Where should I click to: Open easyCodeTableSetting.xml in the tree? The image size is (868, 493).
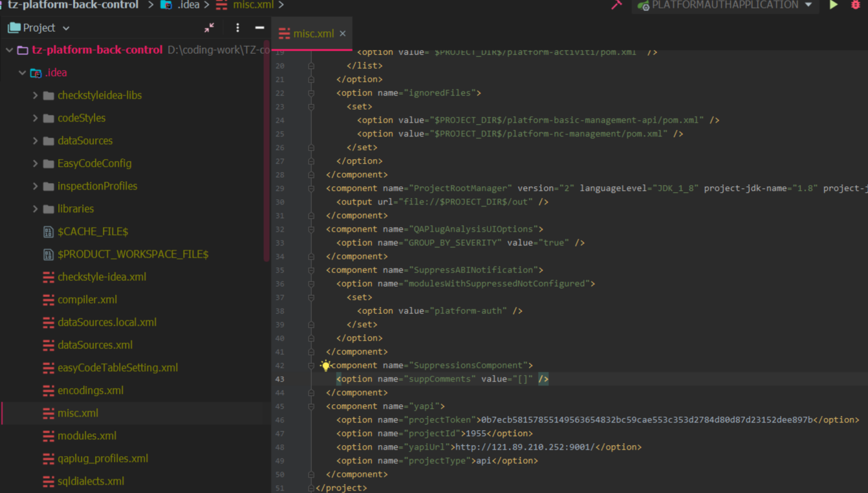tap(118, 367)
